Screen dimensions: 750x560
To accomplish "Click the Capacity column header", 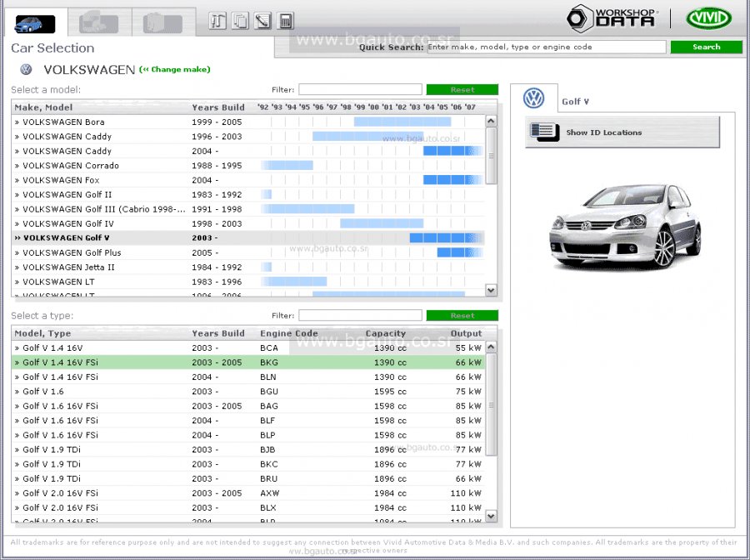I will (x=386, y=333).
